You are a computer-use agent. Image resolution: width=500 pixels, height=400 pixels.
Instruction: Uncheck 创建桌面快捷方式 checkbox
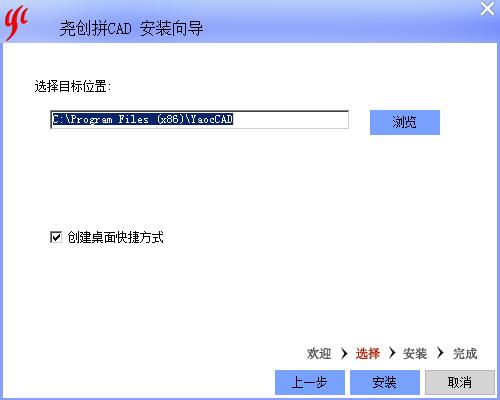pyautogui.click(x=56, y=237)
